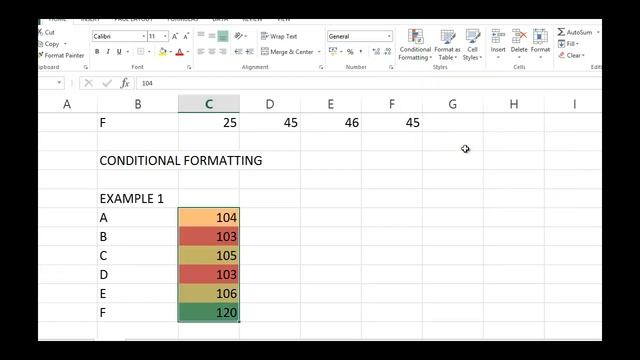Screen dimensions: 640x360
Task: Increase the font size with larger A
Action: (175, 36)
